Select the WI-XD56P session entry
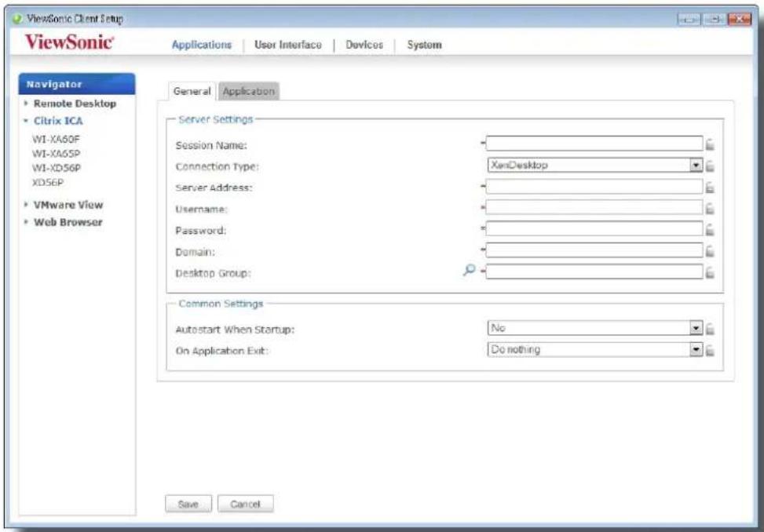764x532 pixels. 57,168
